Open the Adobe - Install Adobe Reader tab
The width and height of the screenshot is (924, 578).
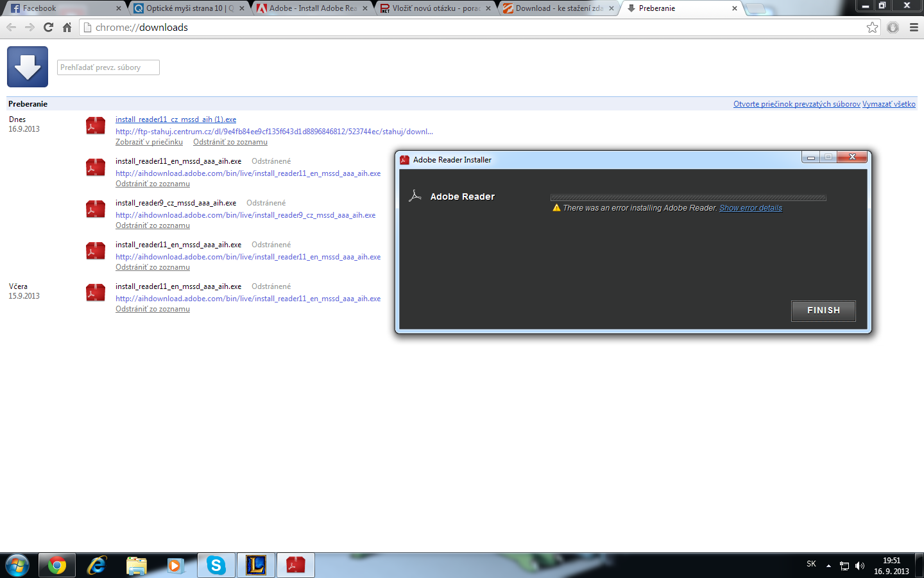coord(311,8)
